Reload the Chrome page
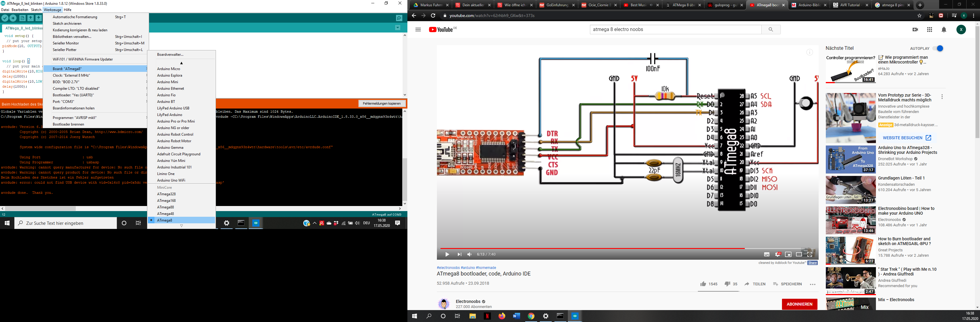980x322 pixels. coord(433,16)
